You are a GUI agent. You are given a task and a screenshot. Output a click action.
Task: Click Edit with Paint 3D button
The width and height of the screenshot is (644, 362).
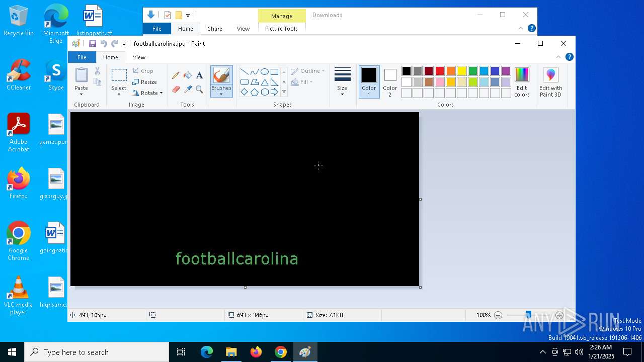click(x=550, y=82)
